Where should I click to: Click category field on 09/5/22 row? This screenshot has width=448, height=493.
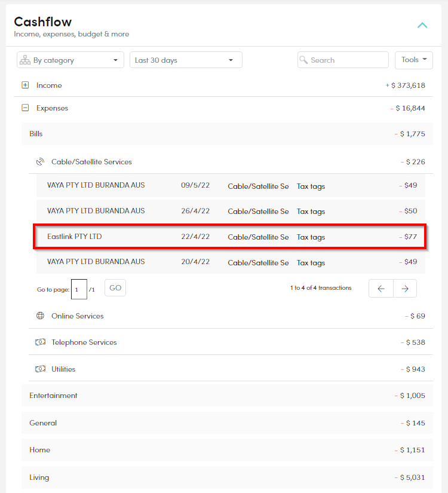coord(258,186)
